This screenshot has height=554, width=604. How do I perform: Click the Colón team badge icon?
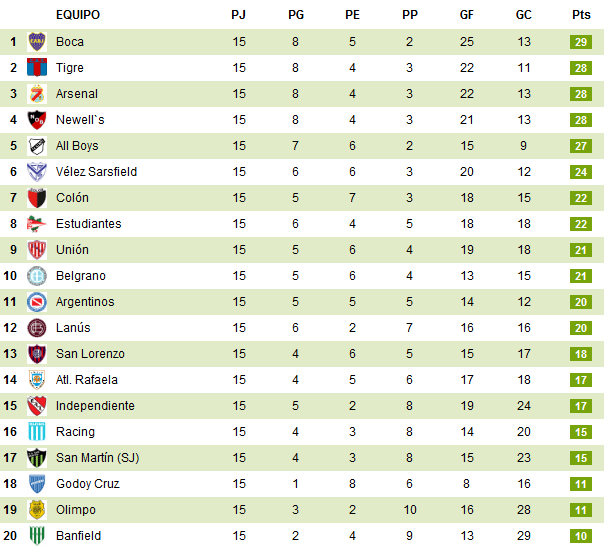pos(37,198)
